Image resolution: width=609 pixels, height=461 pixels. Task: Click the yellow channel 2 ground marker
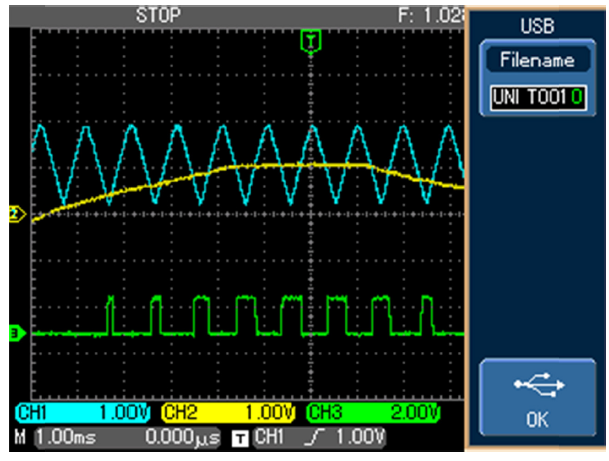(x=15, y=213)
